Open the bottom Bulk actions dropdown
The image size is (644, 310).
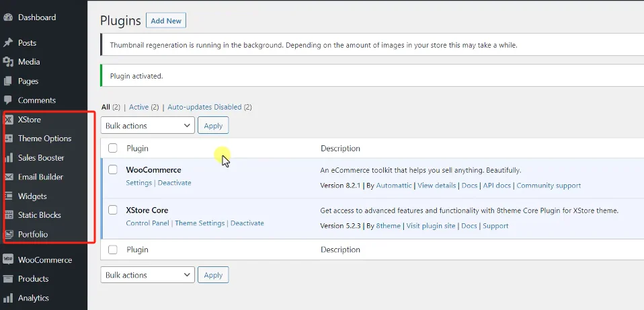[148, 275]
